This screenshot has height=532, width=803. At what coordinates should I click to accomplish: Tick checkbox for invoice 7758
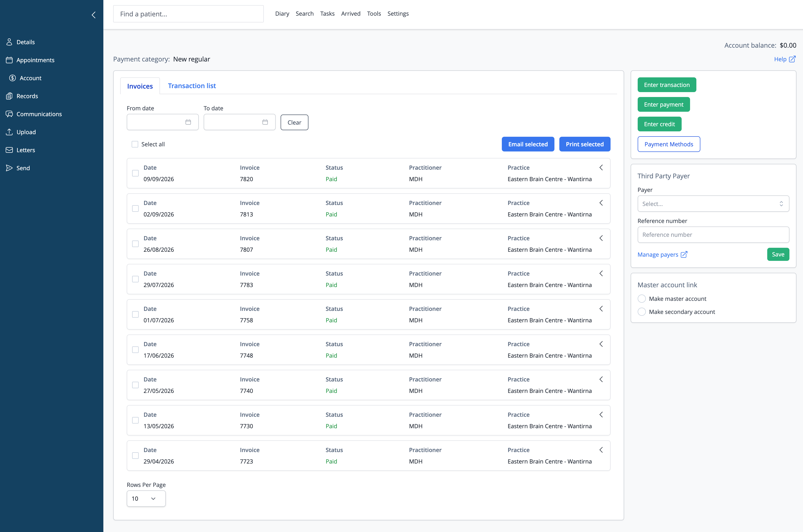click(x=135, y=315)
